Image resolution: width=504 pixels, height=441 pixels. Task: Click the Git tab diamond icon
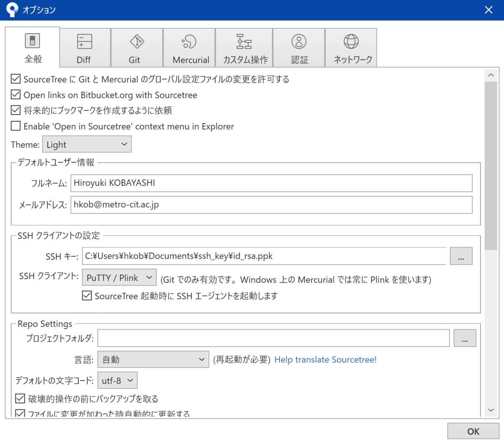point(137,42)
